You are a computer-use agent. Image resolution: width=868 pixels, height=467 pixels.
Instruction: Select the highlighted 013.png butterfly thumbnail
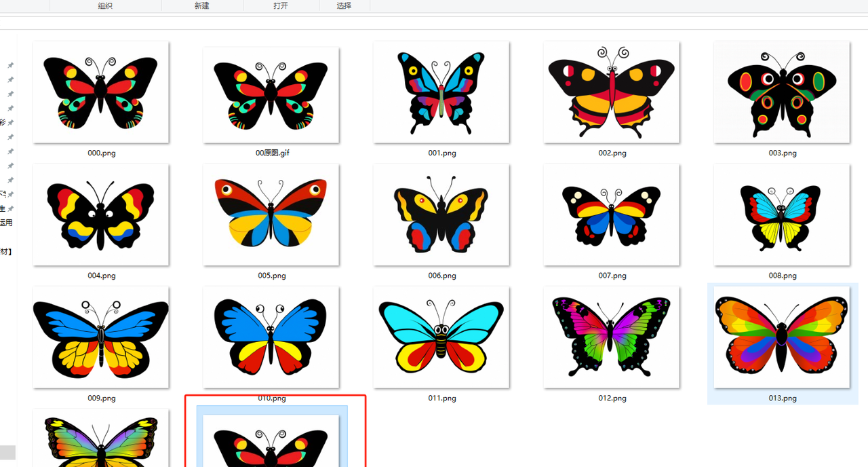(x=782, y=337)
